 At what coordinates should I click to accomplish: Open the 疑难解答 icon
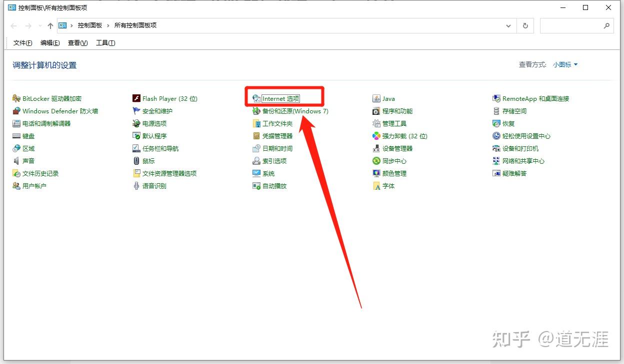pos(496,174)
